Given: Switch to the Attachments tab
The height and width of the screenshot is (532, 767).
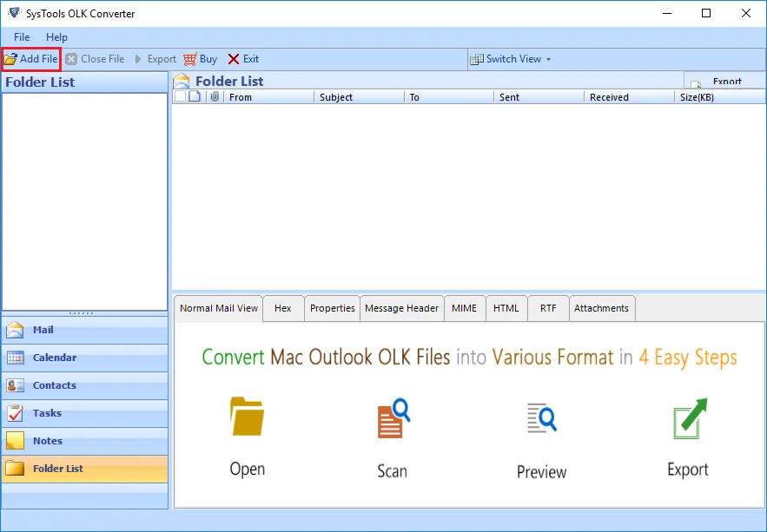Looking at the screenshot, I should click(602, 308).
